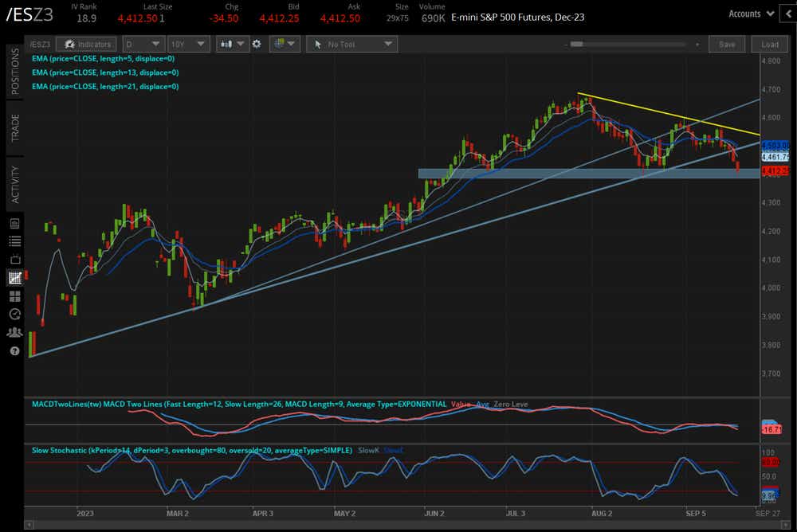The width and height of the screenshot is (797, 532).
Task: Open the Accounts dropdown at top right
Action: click(750, 13)
